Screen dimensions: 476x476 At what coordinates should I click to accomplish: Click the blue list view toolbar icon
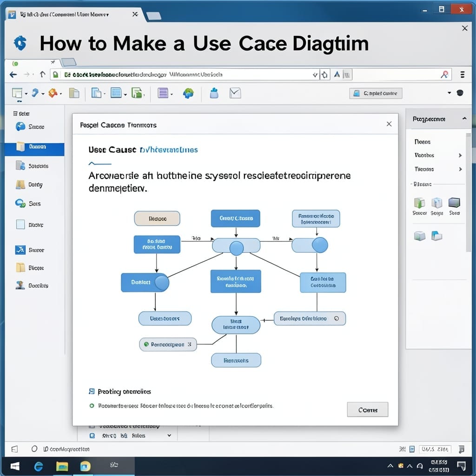tap(116, 93)
